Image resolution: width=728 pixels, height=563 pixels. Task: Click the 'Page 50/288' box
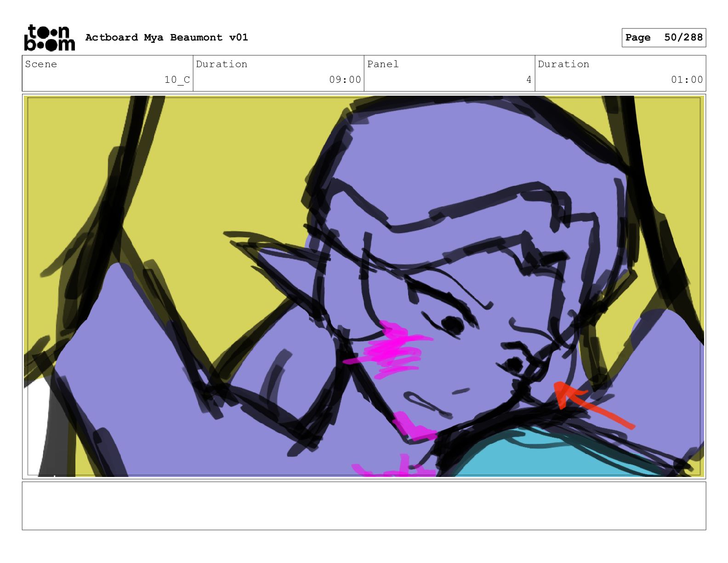point(664,37)
